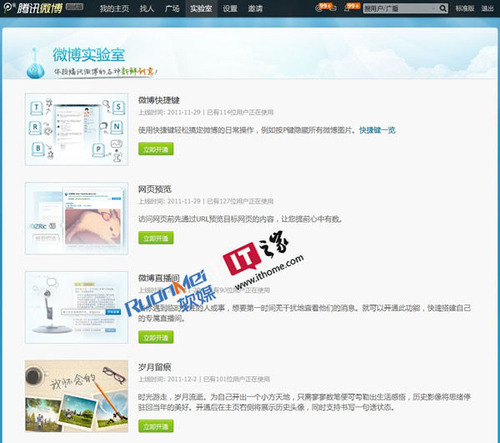Image resolution: width=500 pixels, height=443 pixels.
Task: Enable 微博直播间 with 立即开通 button
Action: tap(156, 337)
